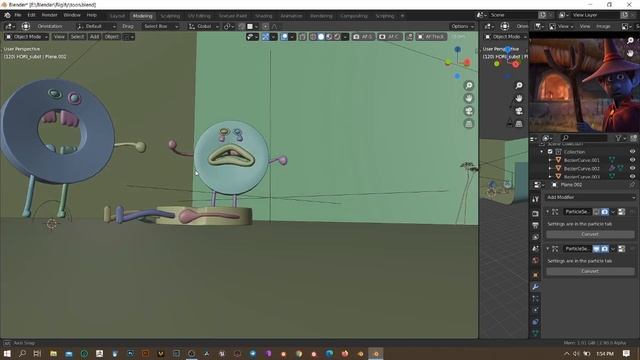Viewport: 640px width, 360px height.
Task: Open the Add menu in viewport header
Action: [x=94, y=37]
